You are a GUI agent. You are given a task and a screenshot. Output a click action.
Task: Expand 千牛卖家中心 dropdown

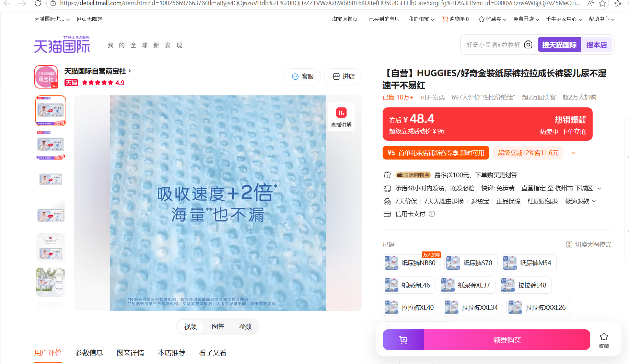coord(564,19)
